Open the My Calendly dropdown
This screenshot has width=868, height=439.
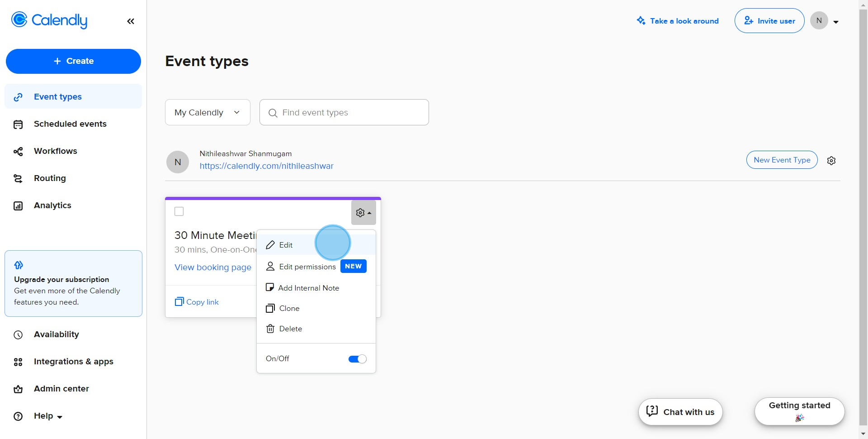pyautogui.click(x=208, y=112)
